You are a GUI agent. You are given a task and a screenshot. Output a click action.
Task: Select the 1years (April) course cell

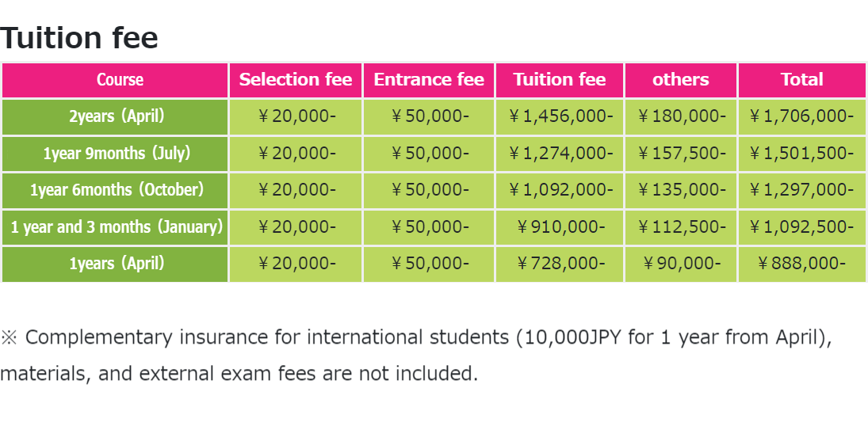115,264
